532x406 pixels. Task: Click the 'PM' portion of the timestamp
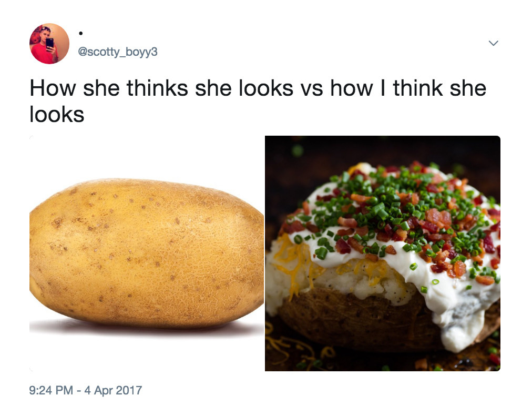64,390
